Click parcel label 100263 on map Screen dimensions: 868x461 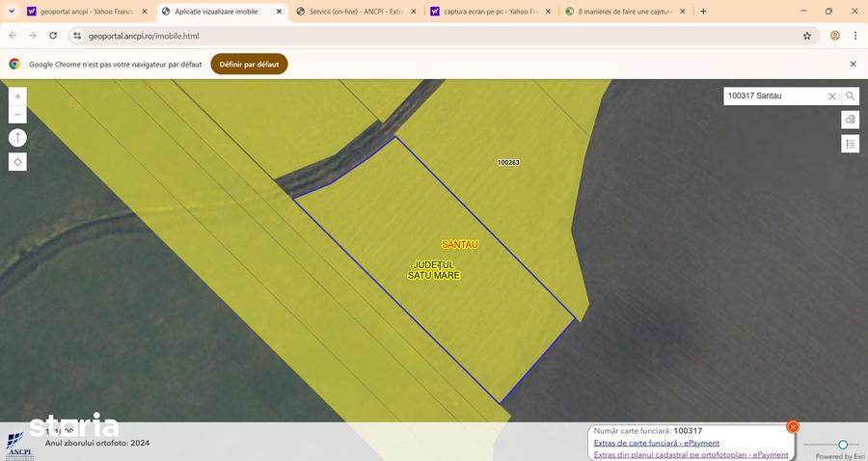point(508,163)
